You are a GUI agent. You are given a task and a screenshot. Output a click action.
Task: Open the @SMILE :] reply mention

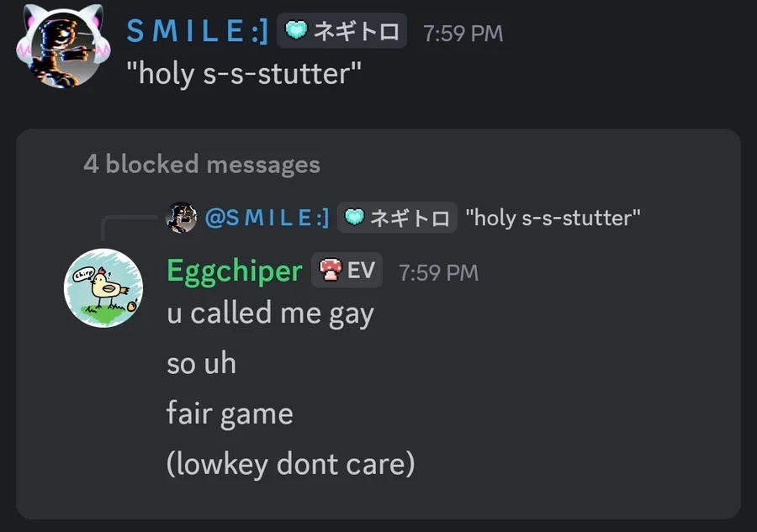tap(267, 218)
